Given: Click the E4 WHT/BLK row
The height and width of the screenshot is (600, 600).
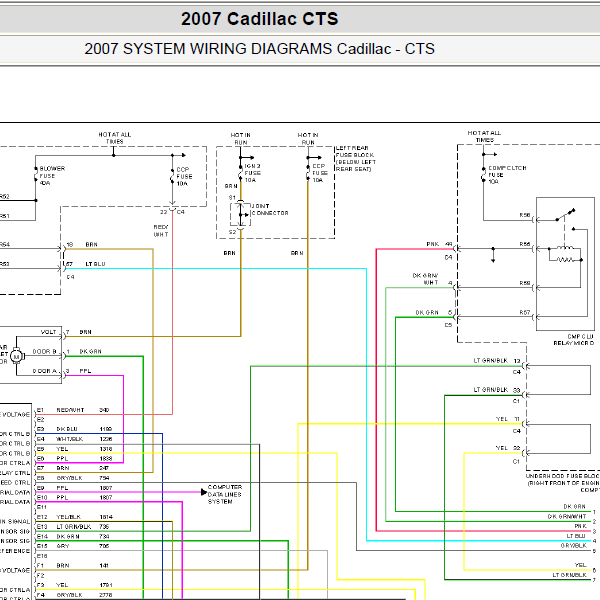Looking at the screenshot, I should click(74, 439).
